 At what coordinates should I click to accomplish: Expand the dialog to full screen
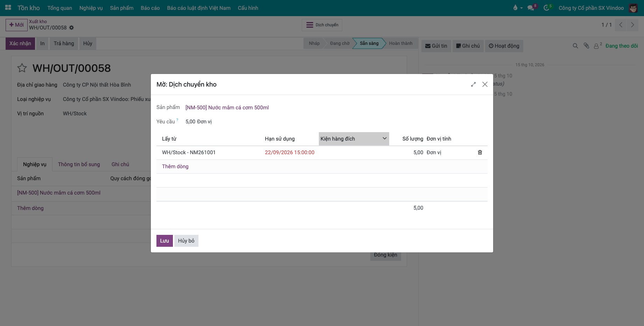click(473, 84)
